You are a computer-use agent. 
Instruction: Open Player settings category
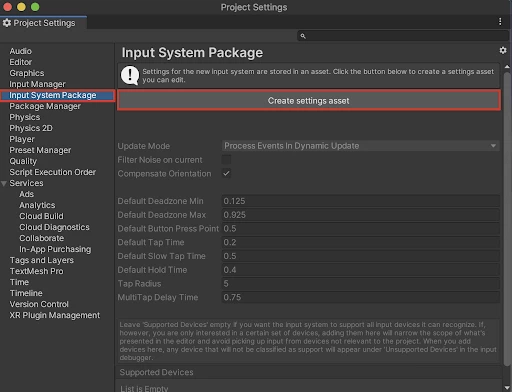click(x=22, y=139)
